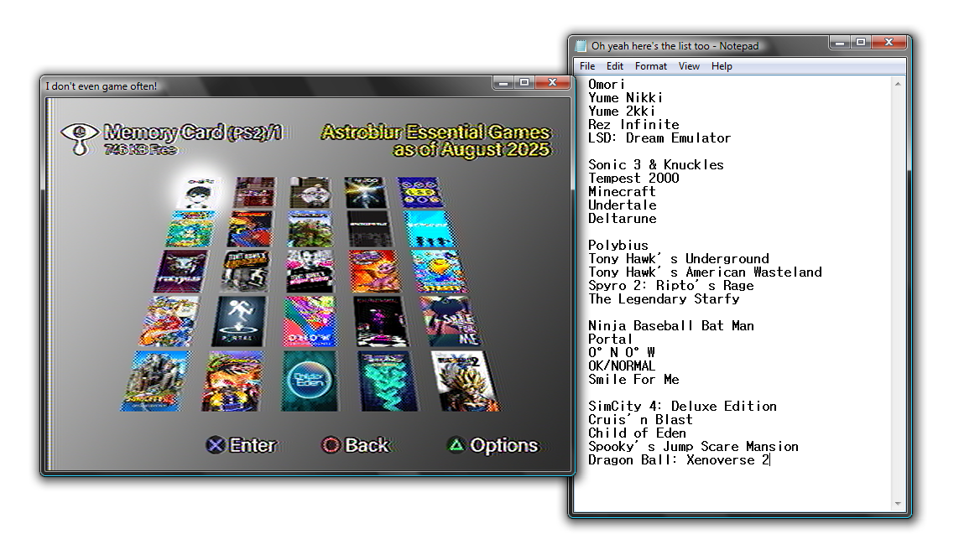Open the View menu in Notepad

point(689,66)
